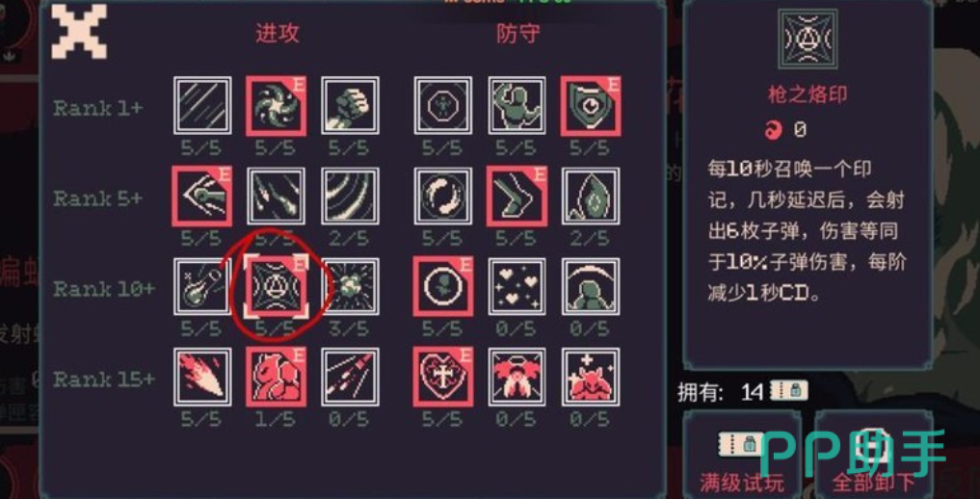980x499 pixels.
Task: Select the red demon rune at 1/5
Action: [x=276, y=378]
